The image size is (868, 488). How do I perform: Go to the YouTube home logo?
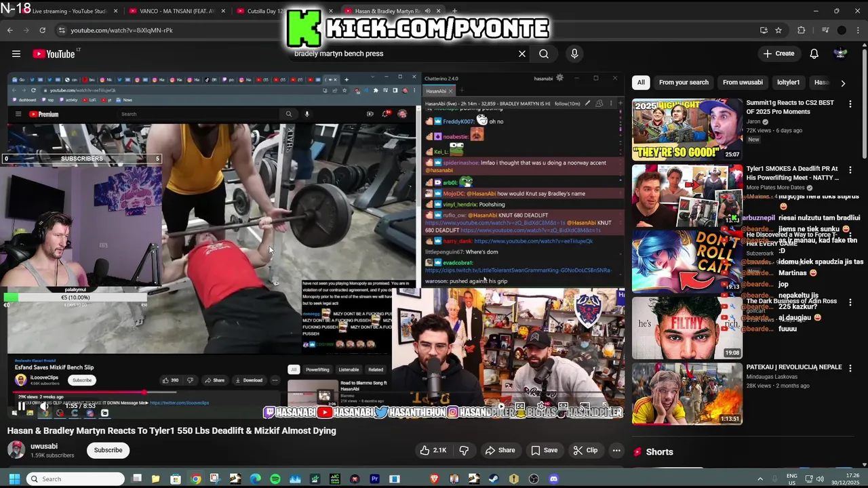pos(56,54)
